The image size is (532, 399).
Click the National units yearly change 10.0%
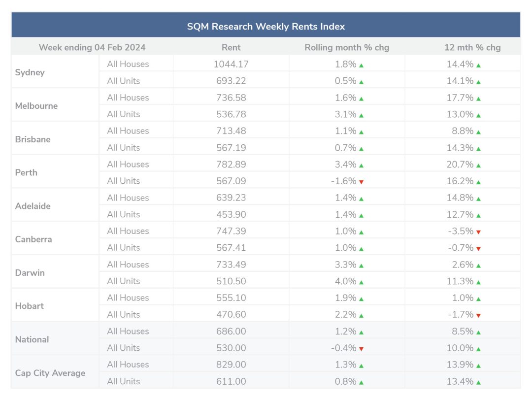click(x=460, y=348)
